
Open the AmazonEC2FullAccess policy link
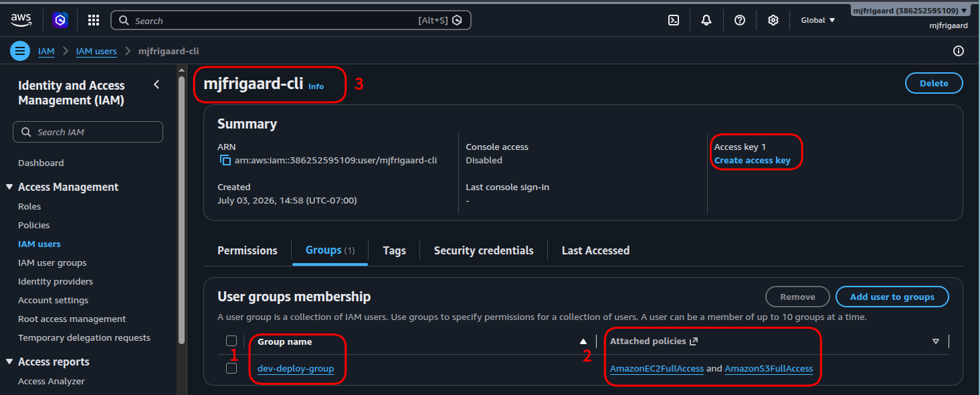[x=657, y=368]
